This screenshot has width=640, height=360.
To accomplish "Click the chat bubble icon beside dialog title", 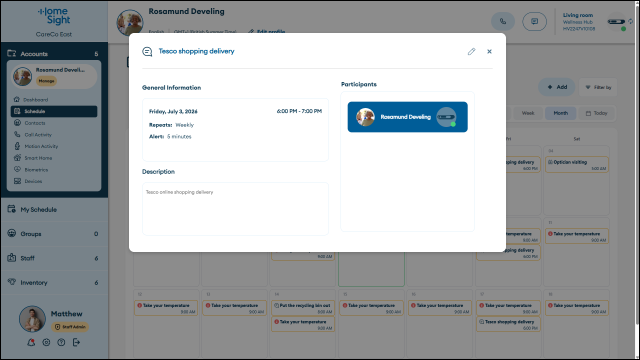I will (147, 52).
